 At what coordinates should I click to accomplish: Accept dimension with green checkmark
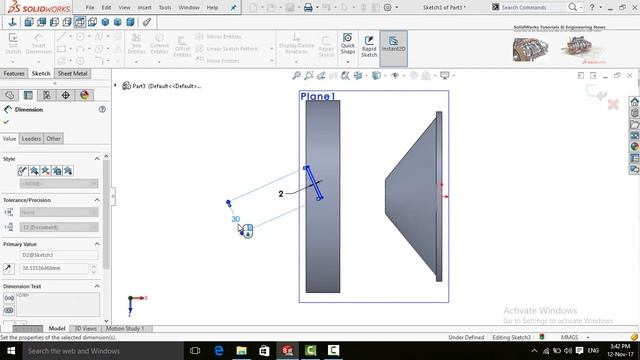pos(6,122)
